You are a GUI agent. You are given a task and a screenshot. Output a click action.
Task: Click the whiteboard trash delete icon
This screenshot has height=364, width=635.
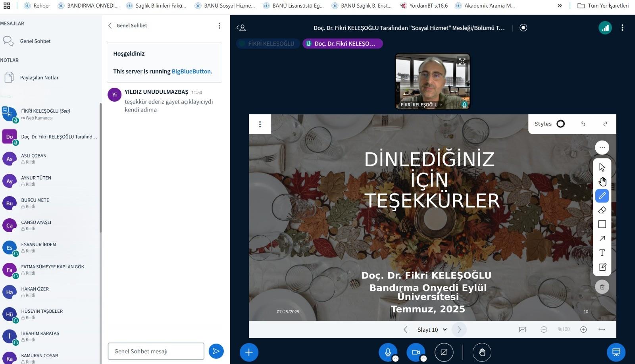click(x=602, y=287)
